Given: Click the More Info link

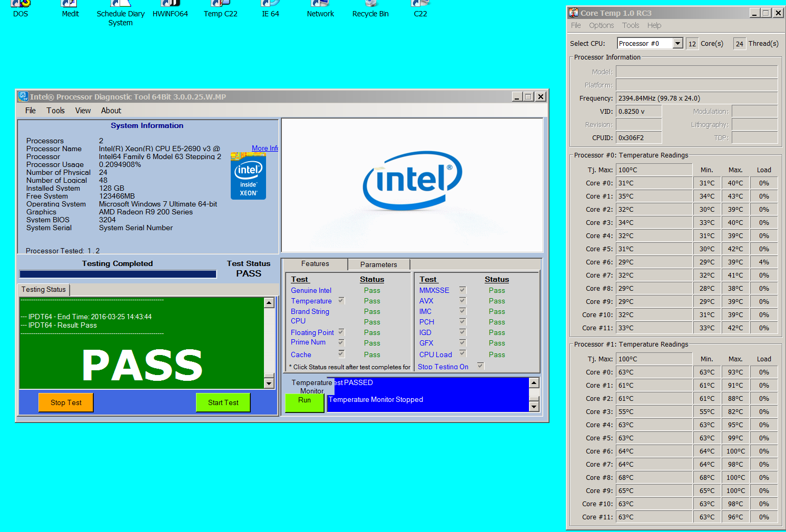Looking at the screenshot, I should click(264, 149).
